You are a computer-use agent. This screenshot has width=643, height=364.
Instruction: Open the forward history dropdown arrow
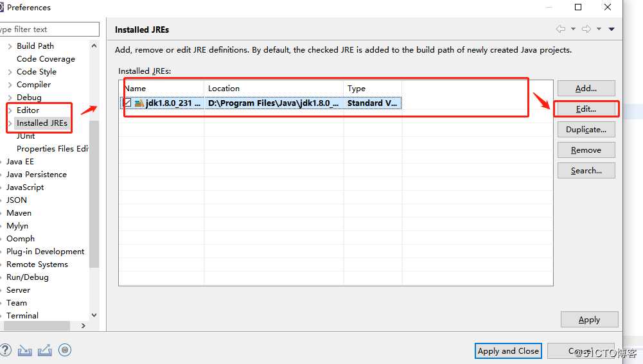[x=599, y=29]
